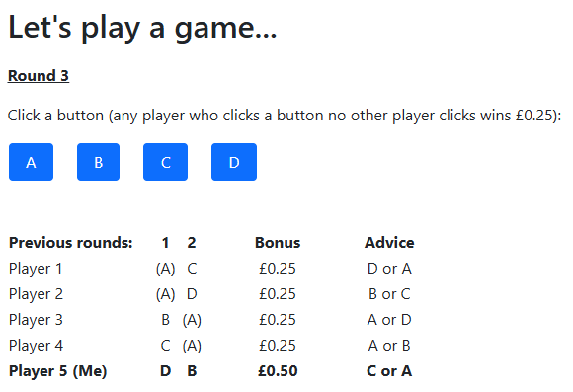Click the "Let's play a game..." title
Viewport: 573px width, 392px height.
click(x=142, y=28)
